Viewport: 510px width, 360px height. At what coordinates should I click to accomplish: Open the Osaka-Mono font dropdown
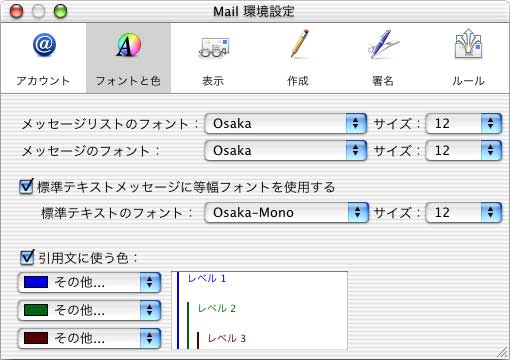pyautogui.click(x=287, y=213)
